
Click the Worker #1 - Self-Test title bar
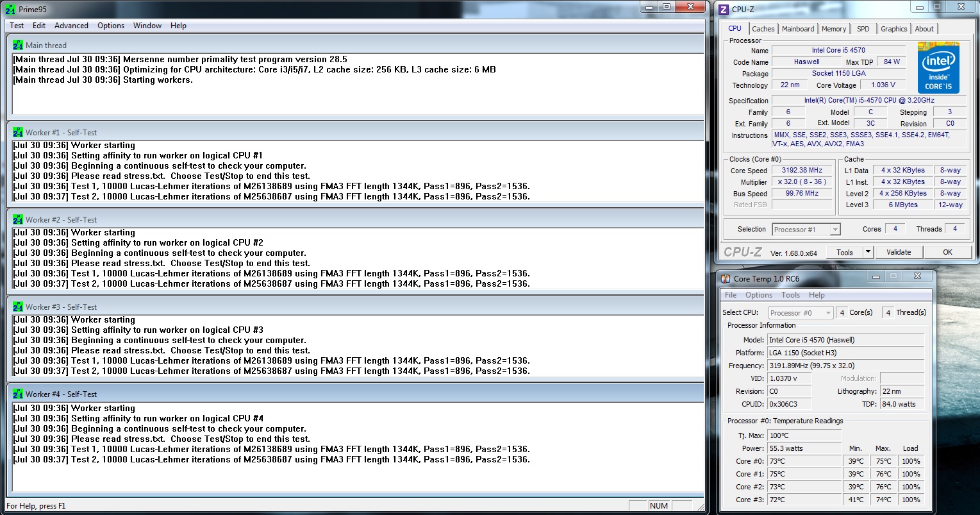[x=355, y=132]
